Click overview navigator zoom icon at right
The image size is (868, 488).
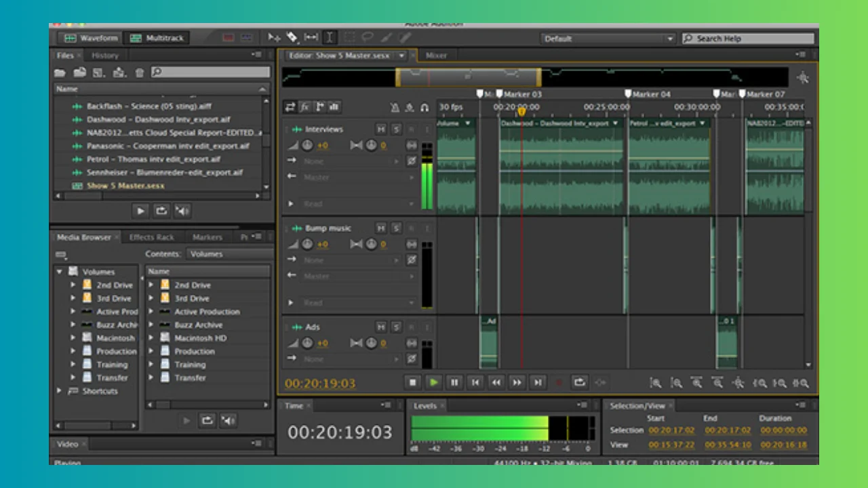click(x=804, y=77)
